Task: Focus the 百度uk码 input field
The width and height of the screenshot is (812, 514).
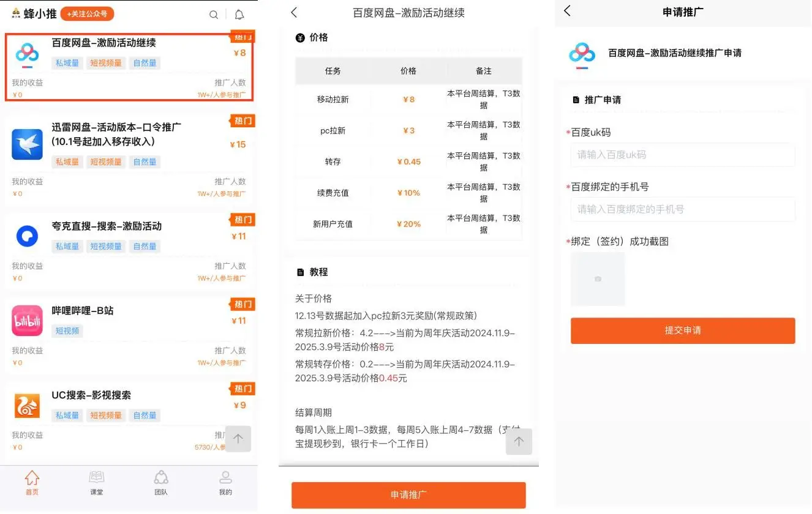Action: pos(683,155)
